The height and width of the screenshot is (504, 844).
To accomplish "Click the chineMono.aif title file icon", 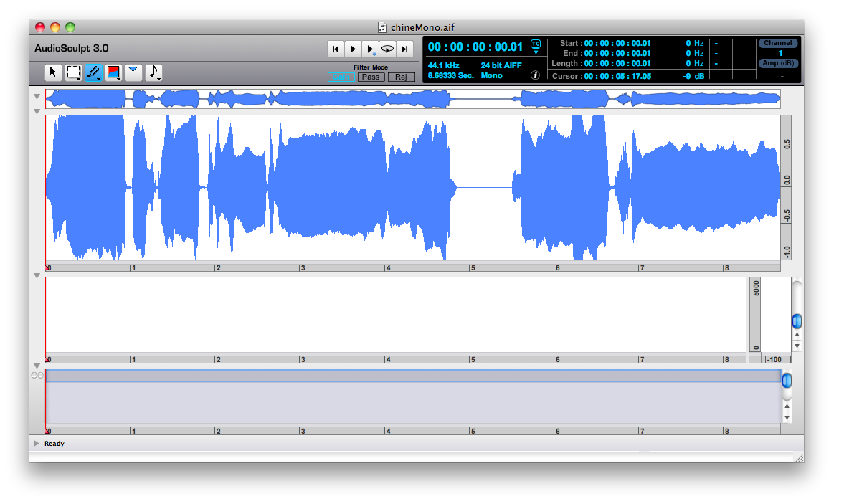I will pyautogui.click(x=381, y=27).
